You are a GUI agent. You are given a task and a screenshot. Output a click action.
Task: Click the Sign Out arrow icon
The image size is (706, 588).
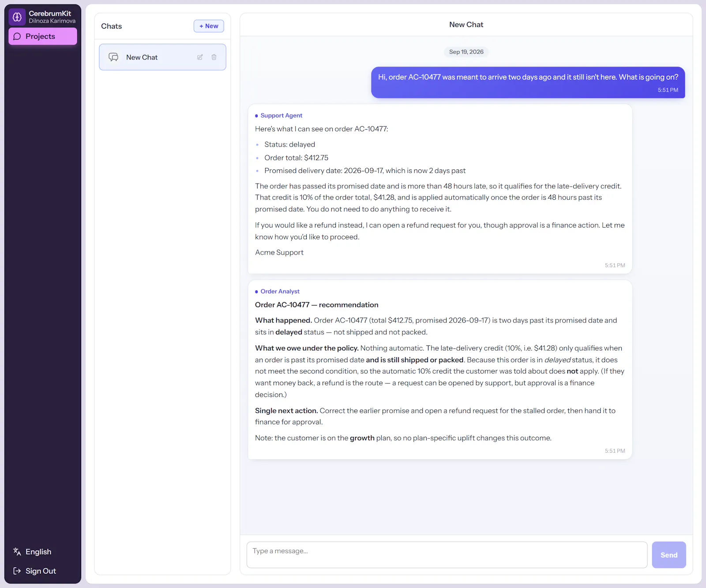click(x=17, y=571)
